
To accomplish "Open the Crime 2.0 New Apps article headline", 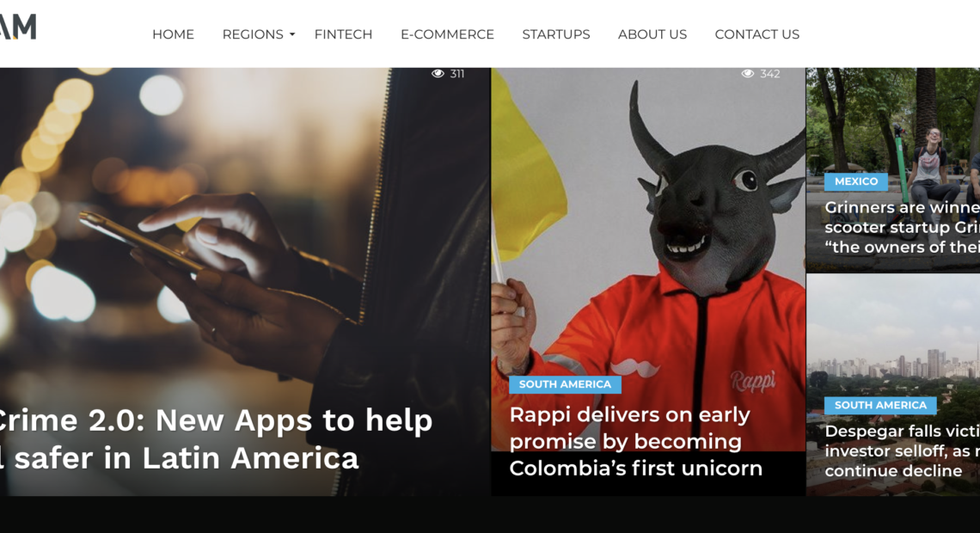I will (216, 438).
